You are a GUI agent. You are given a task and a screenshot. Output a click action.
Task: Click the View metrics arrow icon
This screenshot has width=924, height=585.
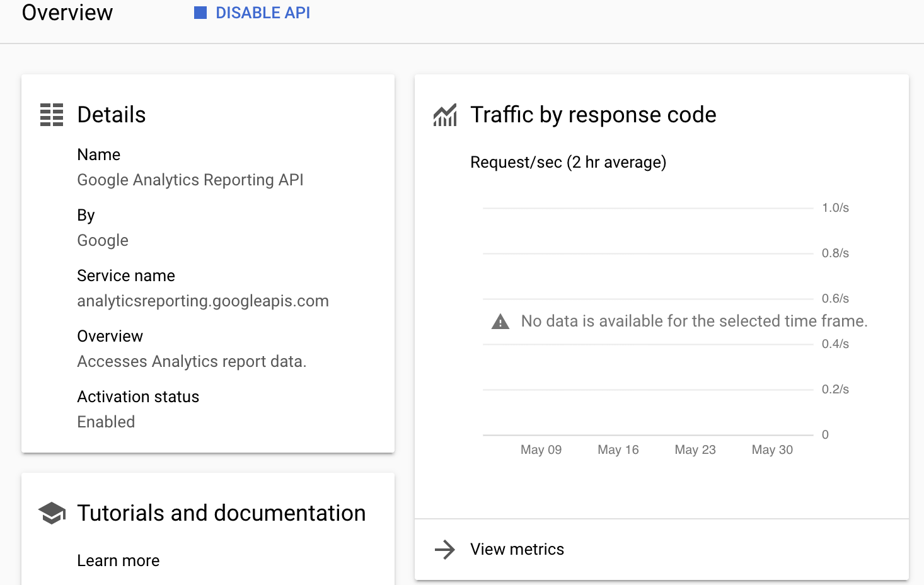coord(445,549)
